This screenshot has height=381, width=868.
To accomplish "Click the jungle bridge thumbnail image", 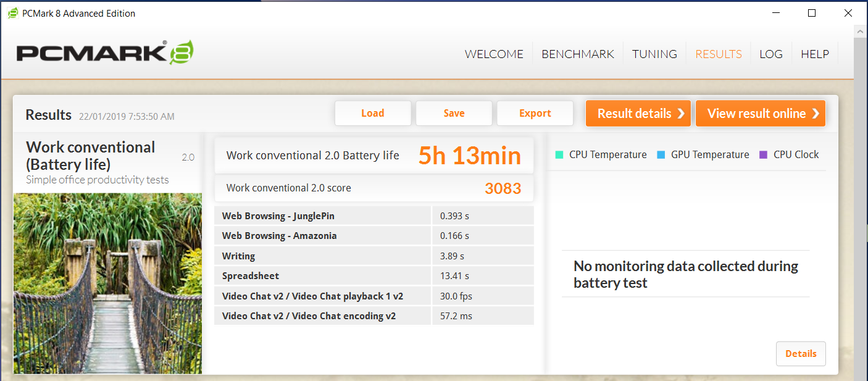I will 107,283.
